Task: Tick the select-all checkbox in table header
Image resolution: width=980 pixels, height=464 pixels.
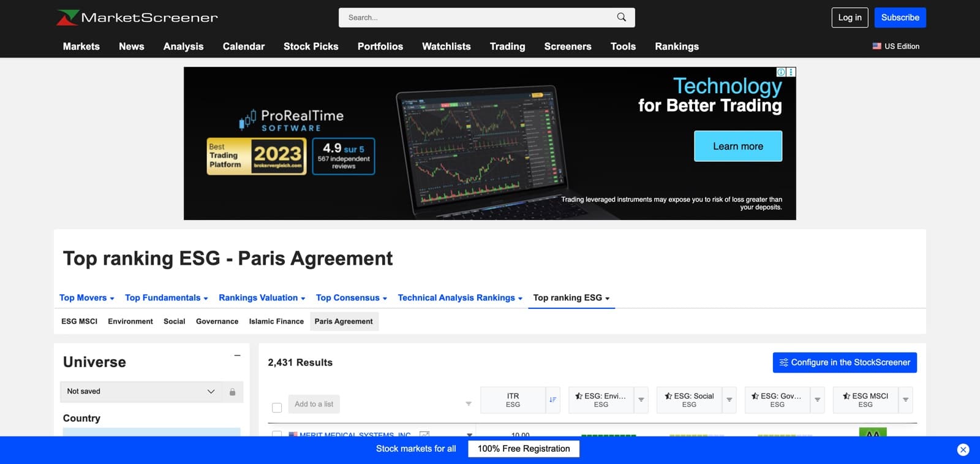Action: tap(277, 408)
